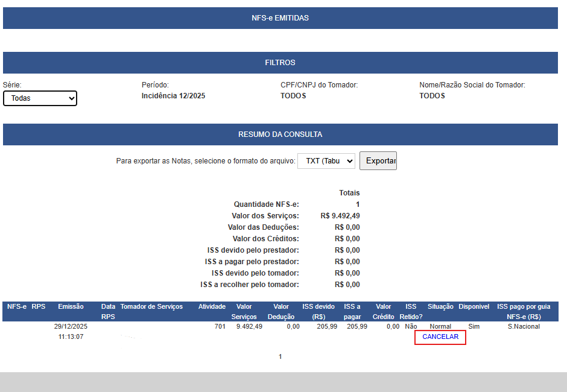Click the NFS-e column header
Screen dimensions: 567x392
pos(16,307)
